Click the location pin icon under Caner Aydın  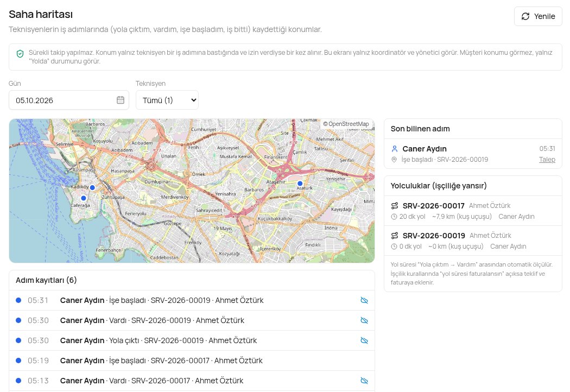pyautogui.click(x=394, y=160)
